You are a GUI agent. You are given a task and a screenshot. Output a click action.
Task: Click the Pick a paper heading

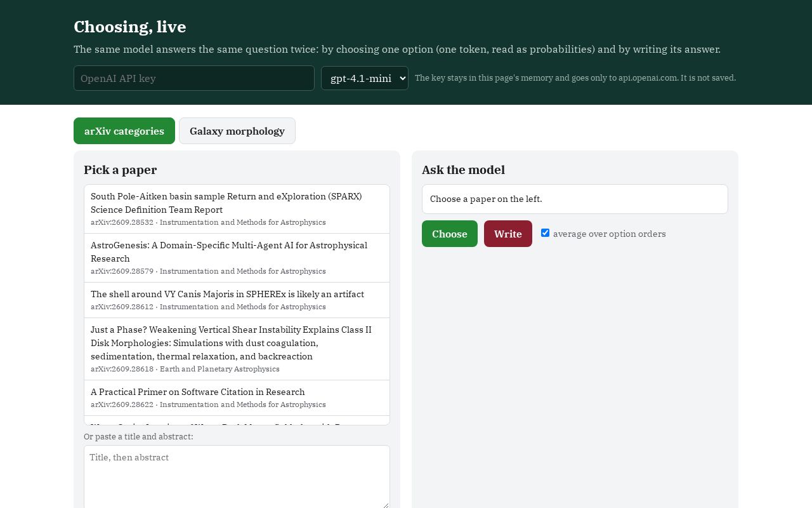121,170
